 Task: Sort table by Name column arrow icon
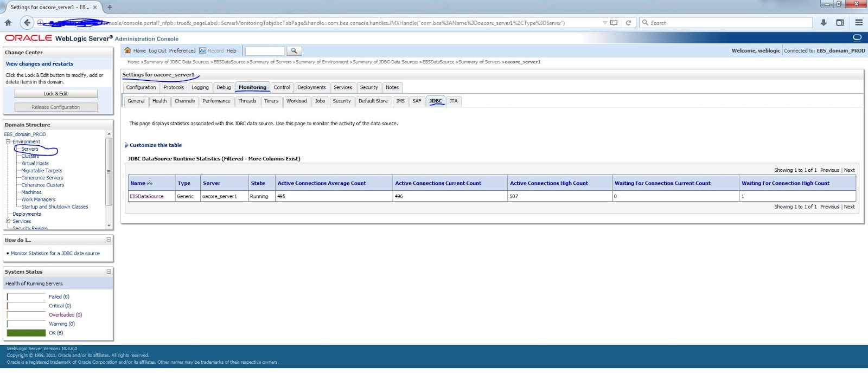coord(150,183)
